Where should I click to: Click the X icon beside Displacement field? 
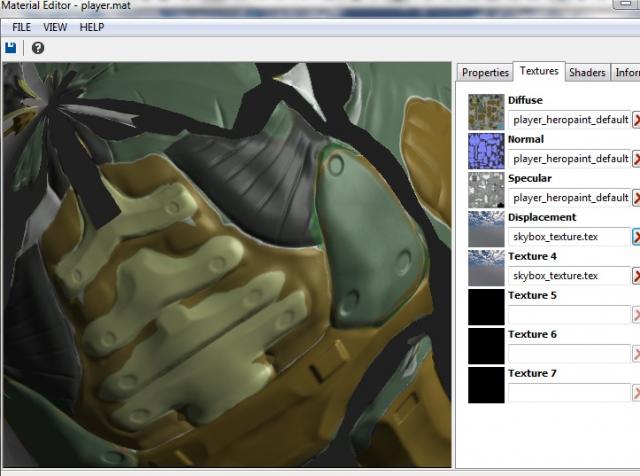point(636,237)
